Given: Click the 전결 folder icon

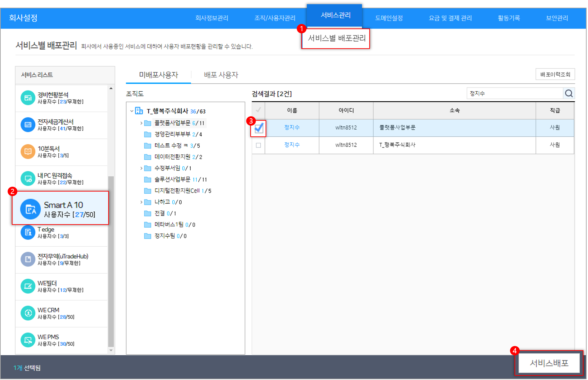Looking at the screenshot, I should click(148, 213).
